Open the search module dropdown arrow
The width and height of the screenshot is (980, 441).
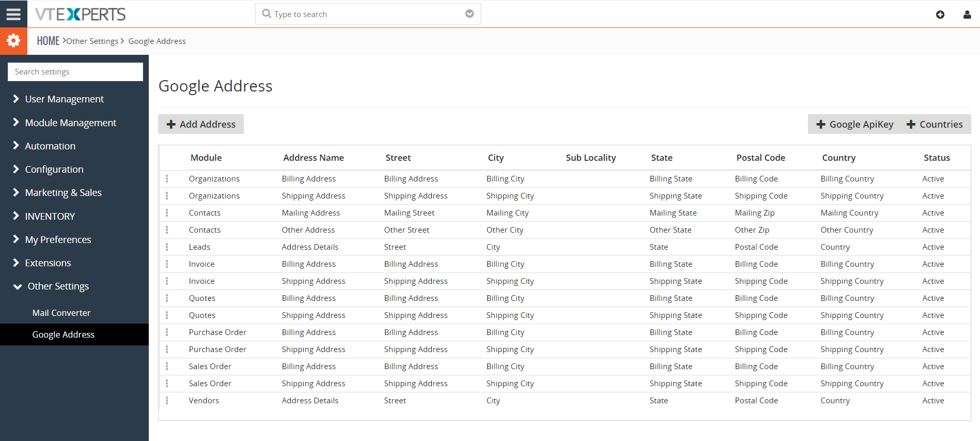(x=470, y=14)
